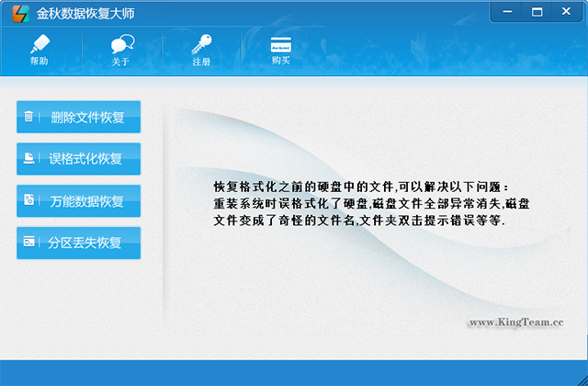Maximize the 金秋数据恢复大师 window
588x386 pixels.
pyautogui.click(x=537, y=12)
